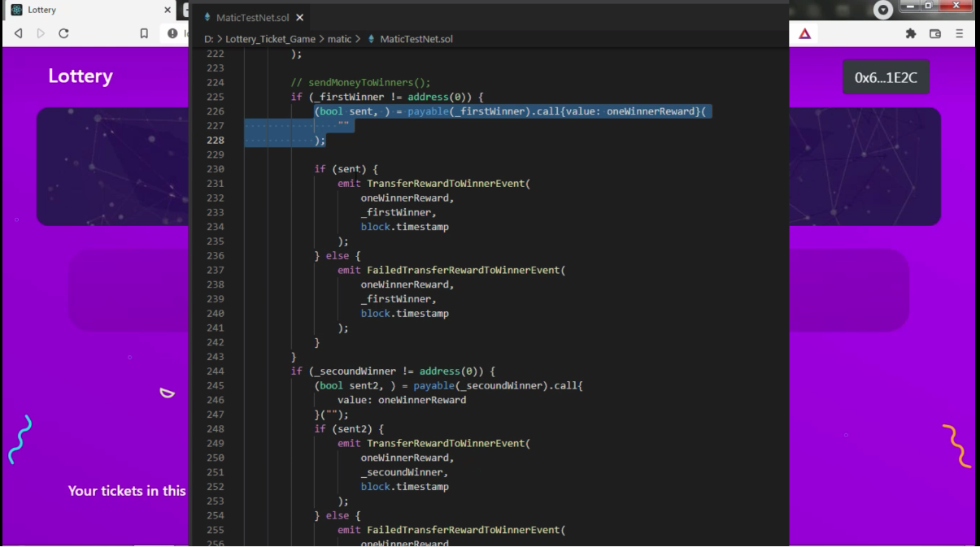This screenshot has height=547, width=980.
Task: Click the browser back arrow
Action: 18,33
